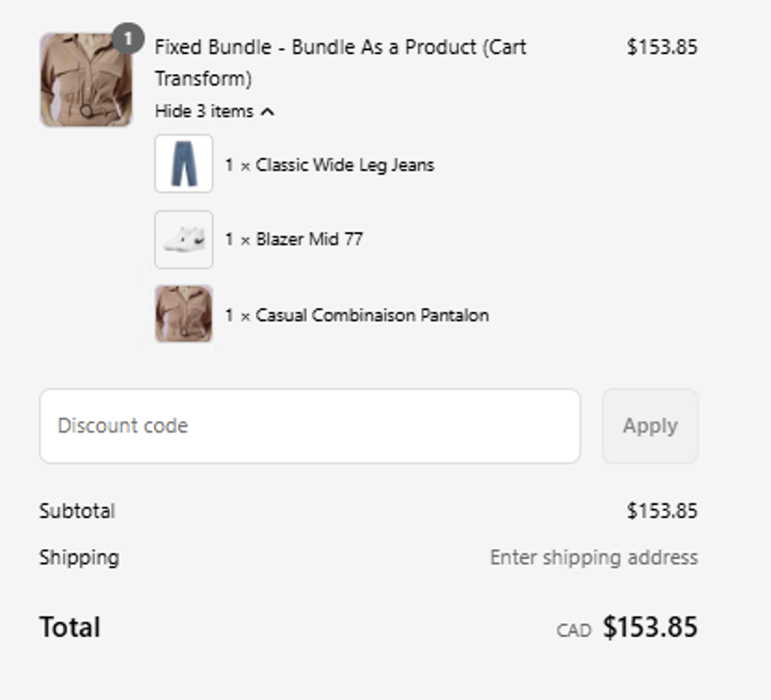Click the chevron arrow beside Hide 3 items

(x=268, y=111)
